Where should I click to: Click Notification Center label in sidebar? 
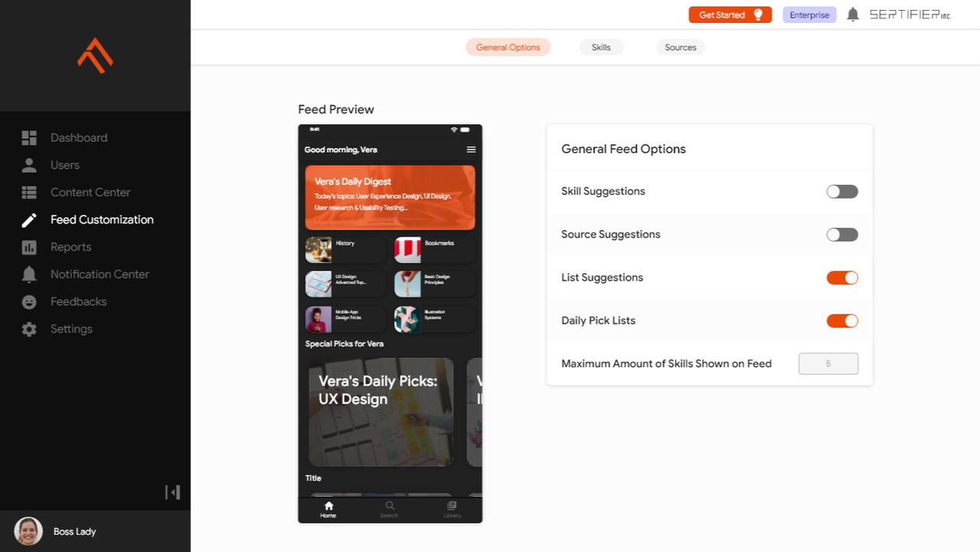(100, 274)
